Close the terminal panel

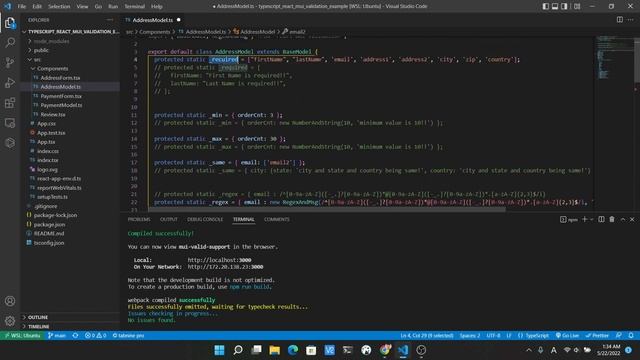click(632, 219)
